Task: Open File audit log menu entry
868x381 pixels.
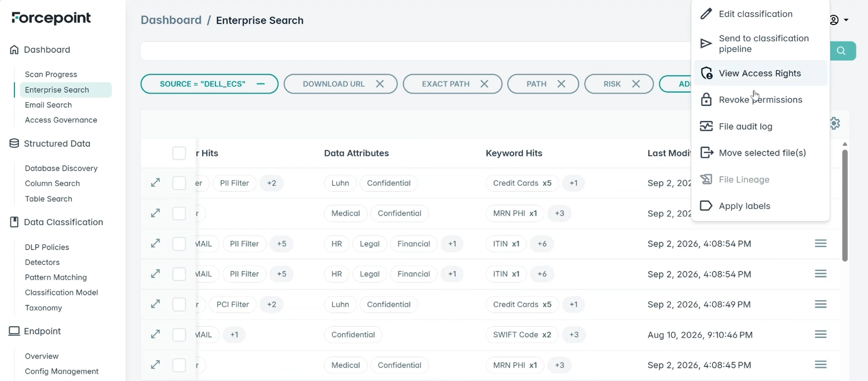Action: click(x=761, y=126)
